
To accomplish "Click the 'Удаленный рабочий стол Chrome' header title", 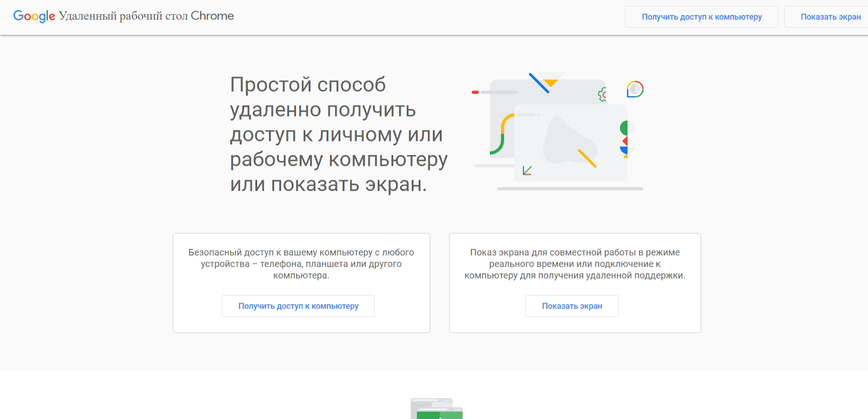I will (146, 16).
